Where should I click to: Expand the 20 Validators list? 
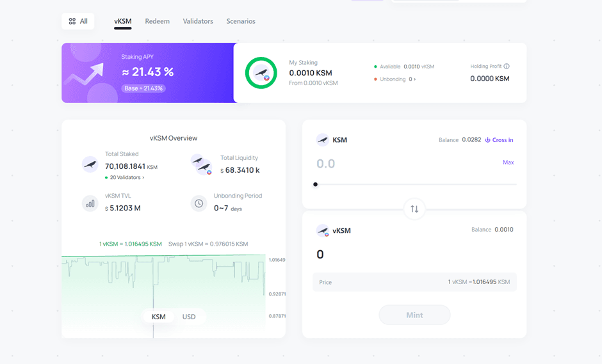[126, 177]
